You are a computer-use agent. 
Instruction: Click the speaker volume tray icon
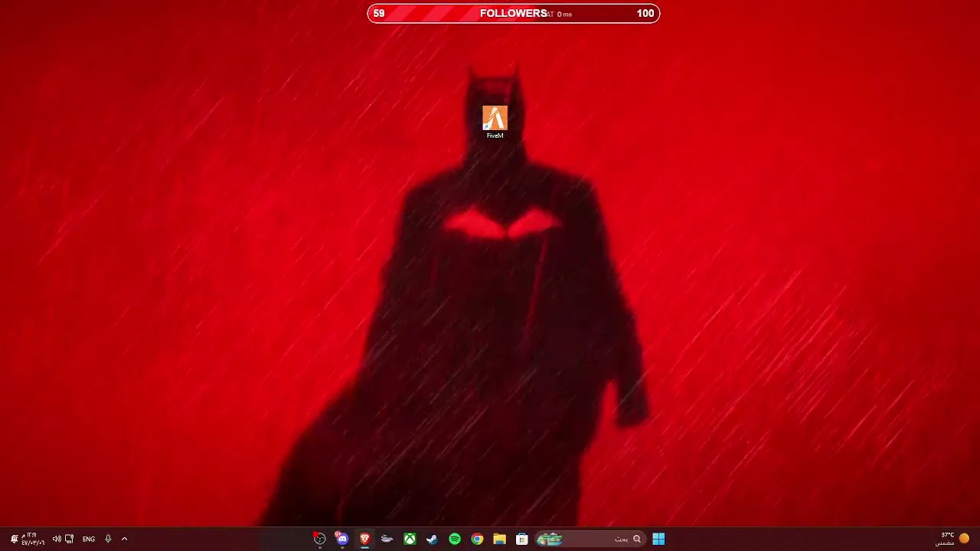click(x=57, y=539)
